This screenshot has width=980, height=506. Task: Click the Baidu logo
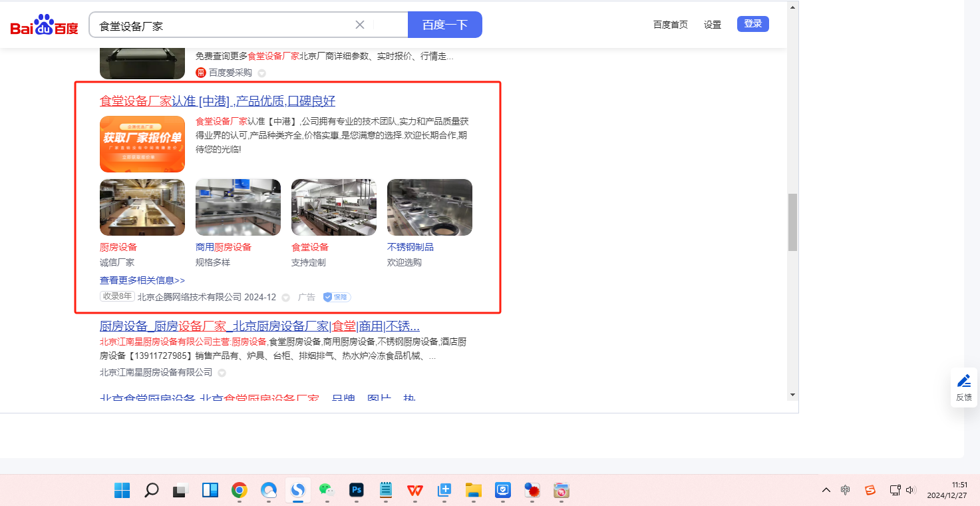pyautogui.click(x=44, y=25)
